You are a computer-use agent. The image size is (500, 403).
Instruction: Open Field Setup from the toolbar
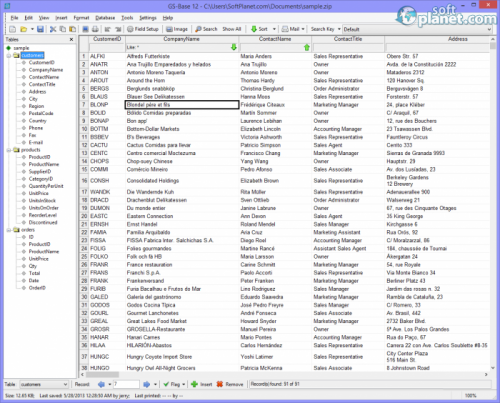[143, 29]
